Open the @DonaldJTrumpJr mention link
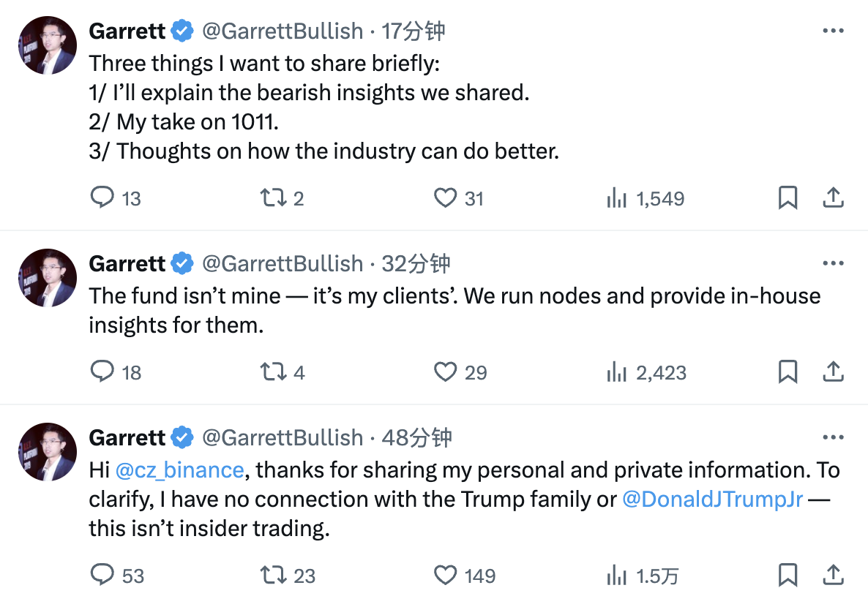 click(x=712, y=499)
